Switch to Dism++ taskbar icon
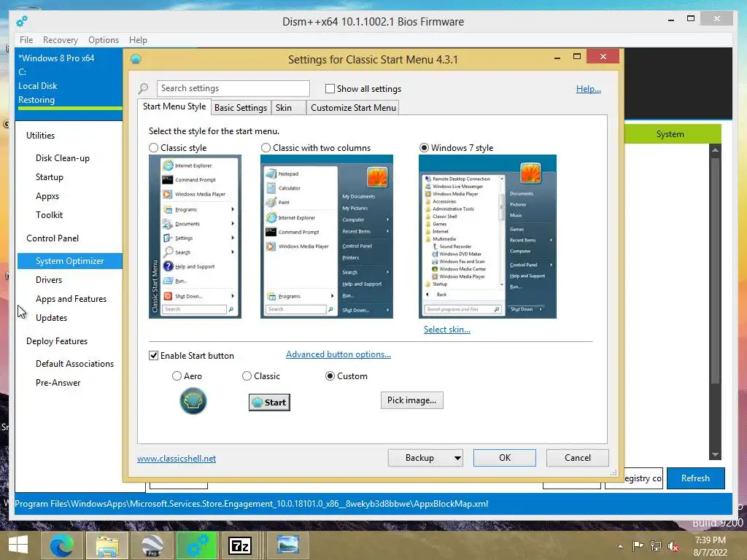 [197, 545]
